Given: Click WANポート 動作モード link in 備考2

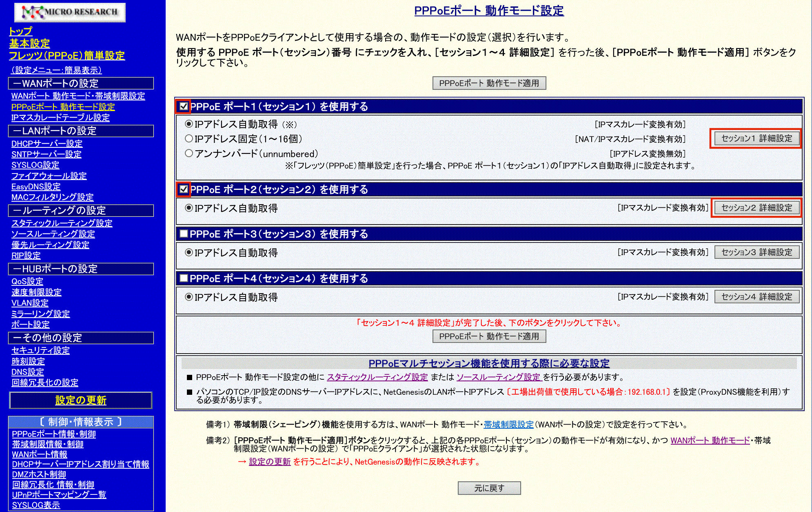Looking at the screenshot, I should tap(710, 441).
